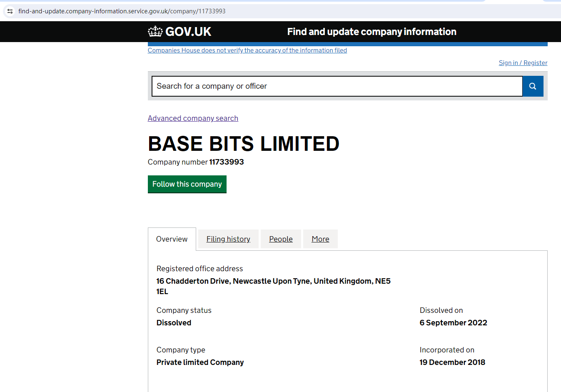Select the Overview tab
The image size is (561, 392).
(172, 239)
